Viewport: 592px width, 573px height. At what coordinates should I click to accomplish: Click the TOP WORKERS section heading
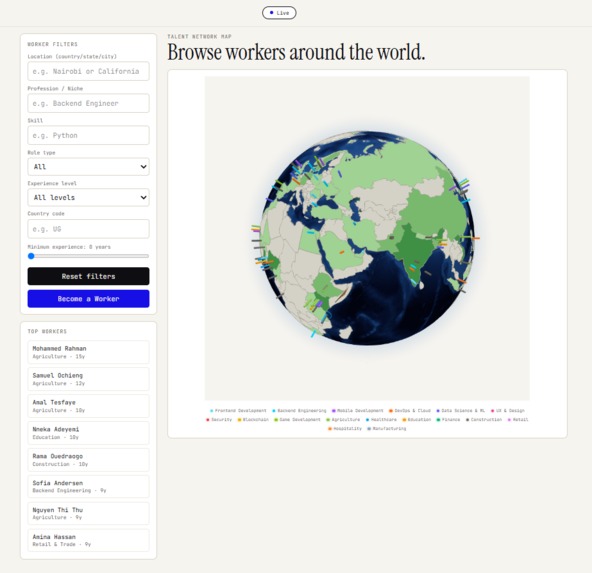coord(47,331)
